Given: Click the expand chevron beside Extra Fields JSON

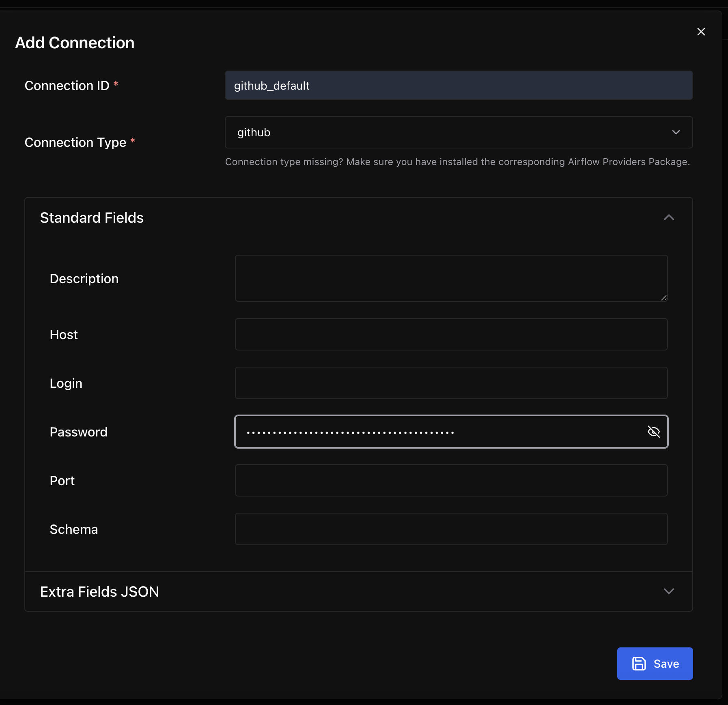Looking at the screenshot, I should click(669, 591).
